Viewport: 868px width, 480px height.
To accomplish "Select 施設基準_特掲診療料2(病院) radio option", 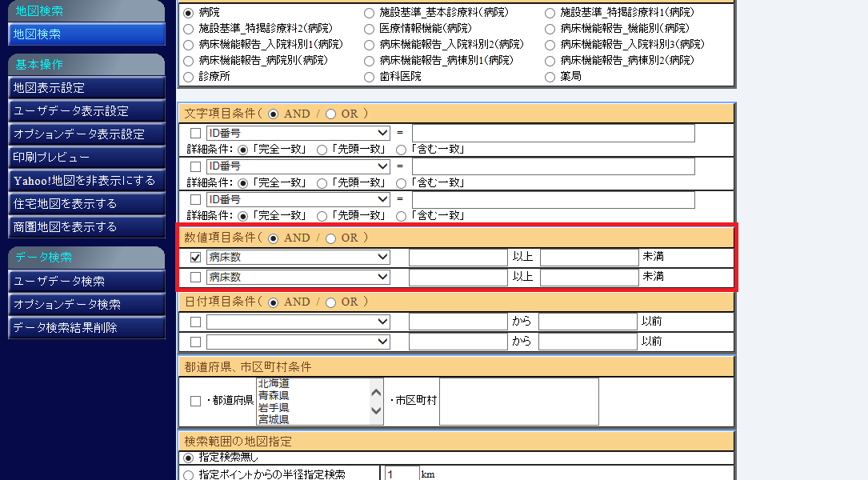I will point(189,29).
